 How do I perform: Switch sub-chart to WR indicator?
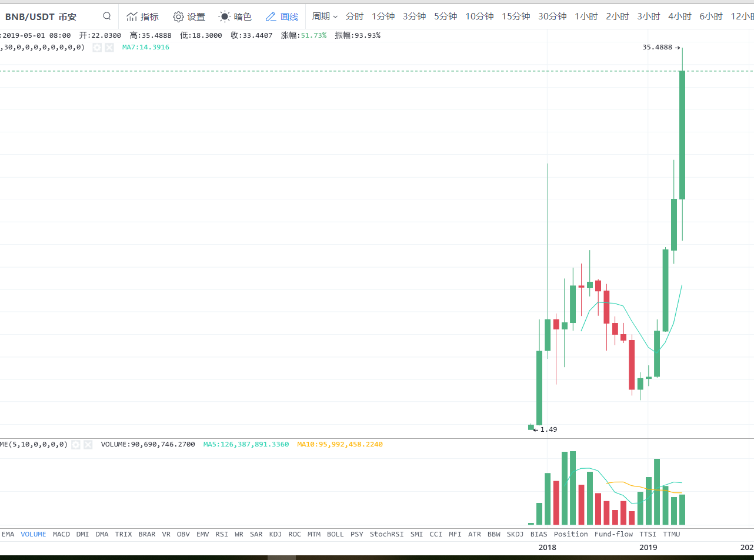[239, 534]
